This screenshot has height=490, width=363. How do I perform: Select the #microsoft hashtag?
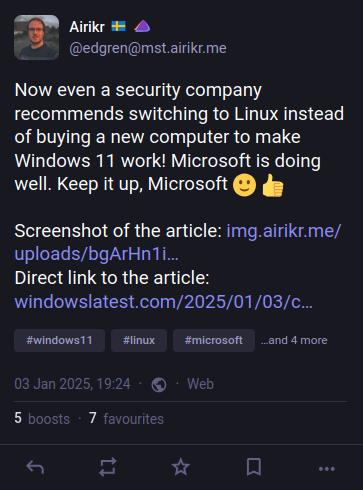click(x=214, y=340)
